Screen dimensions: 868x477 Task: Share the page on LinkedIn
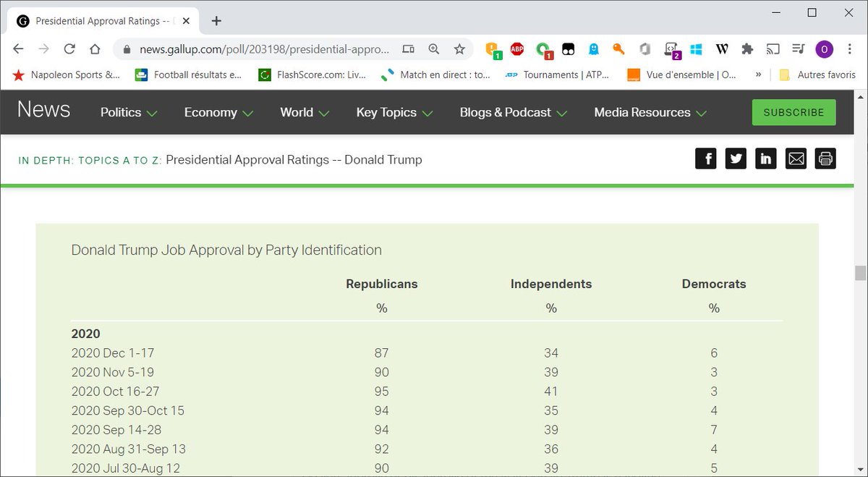point(765,159)
